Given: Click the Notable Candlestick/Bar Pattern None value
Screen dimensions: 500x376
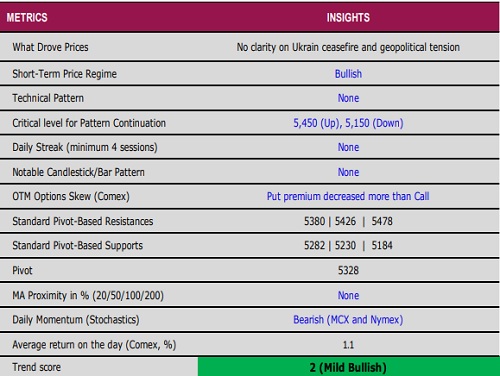Looking at the screenshot, I should coord(348,172).
